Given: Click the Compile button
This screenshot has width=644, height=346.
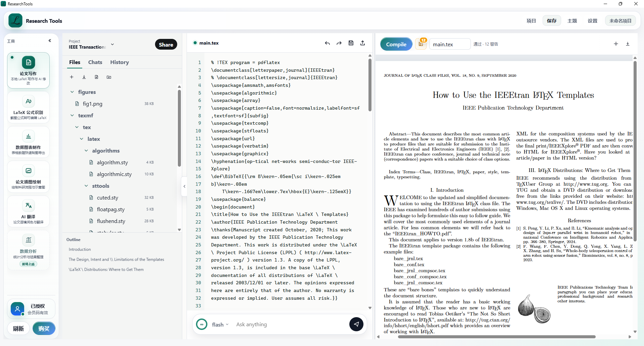Looking at the screenshot, I should coord(396,44).
